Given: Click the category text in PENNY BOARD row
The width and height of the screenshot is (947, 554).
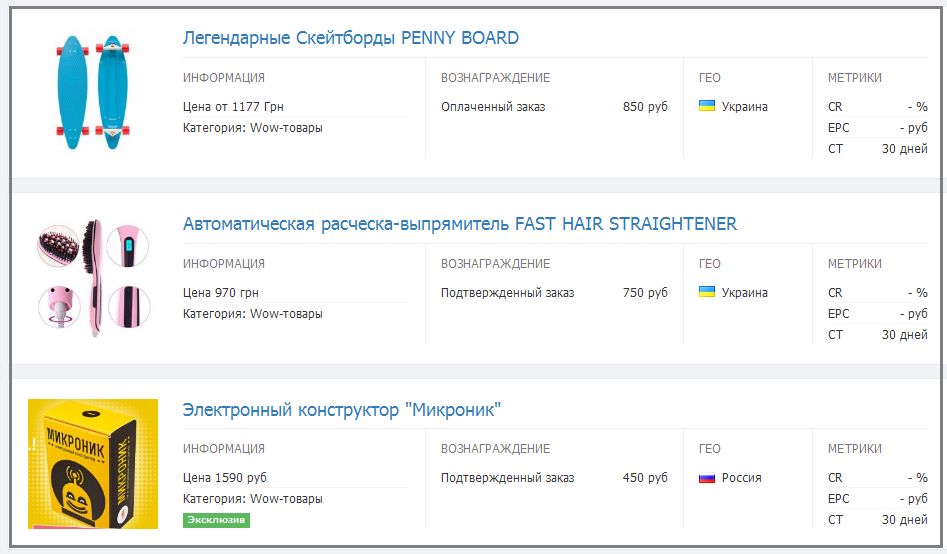Looking at the screenshot, I should [x=252, y=128].
